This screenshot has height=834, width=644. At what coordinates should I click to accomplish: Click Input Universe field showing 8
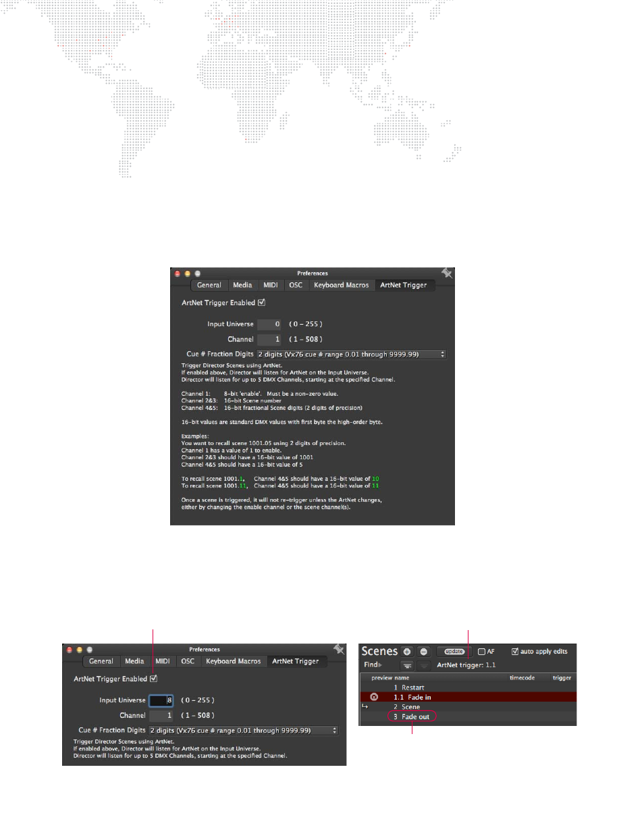click(x=161, y=700)
